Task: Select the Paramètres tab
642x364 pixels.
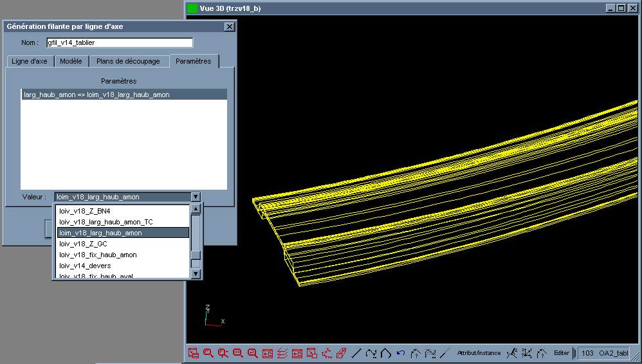Action: pyautogui.click(x=193, y=61)
